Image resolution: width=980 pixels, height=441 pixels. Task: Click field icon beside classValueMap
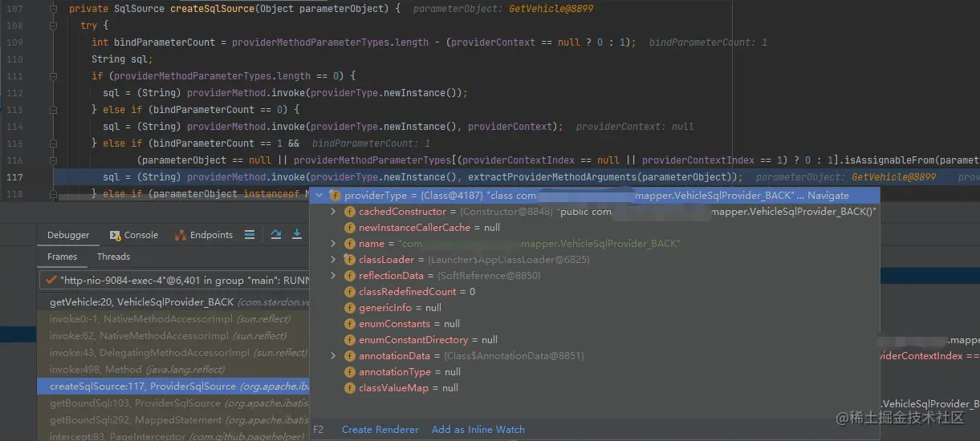click(x=349, y=388)
